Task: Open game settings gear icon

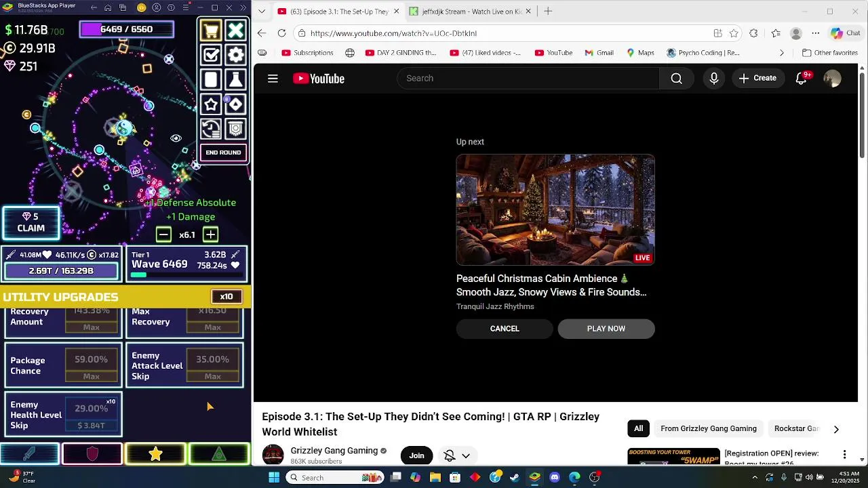Action: pos(235,55)
